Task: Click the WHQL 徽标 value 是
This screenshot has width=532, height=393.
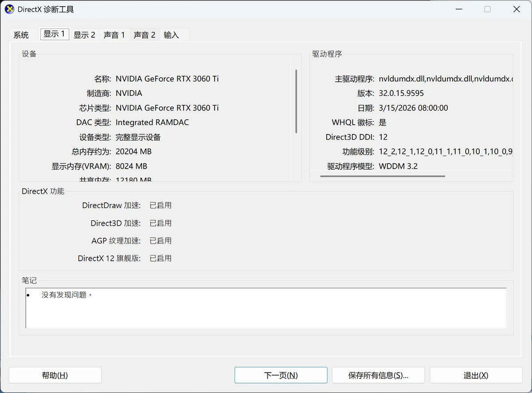Action: (x=383, y=122)
